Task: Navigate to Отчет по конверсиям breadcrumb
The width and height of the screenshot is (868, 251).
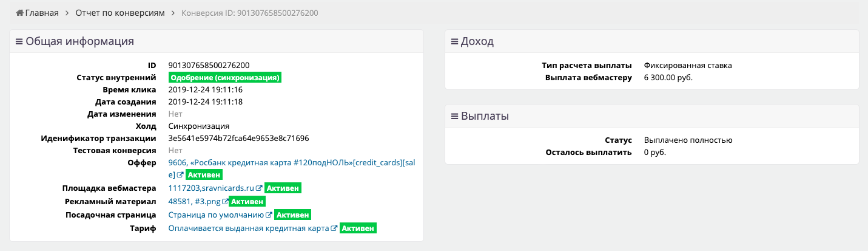Action: pyautogui.click(x=120, y=13)
